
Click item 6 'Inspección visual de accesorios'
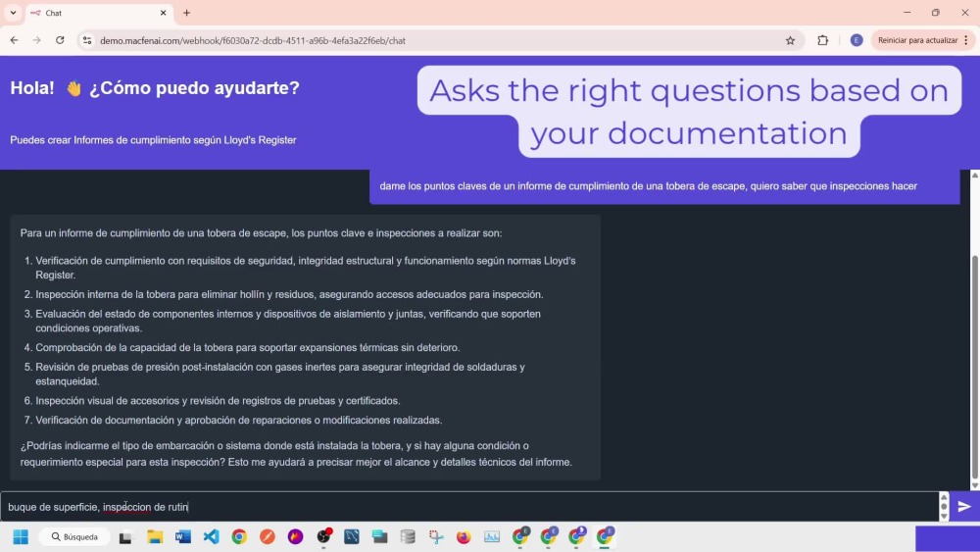(x=218, y=401)
